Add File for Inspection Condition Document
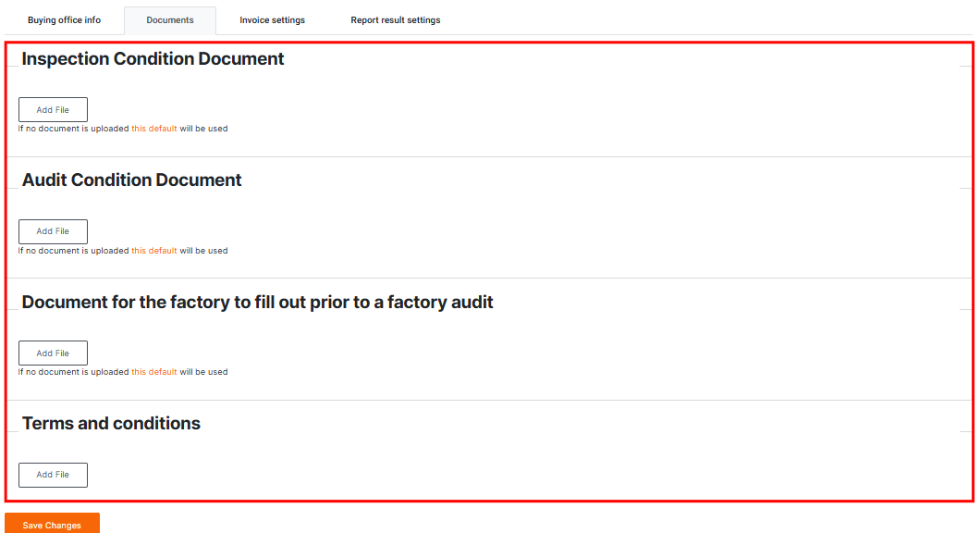Screen dimensions: 980x533 53,110
